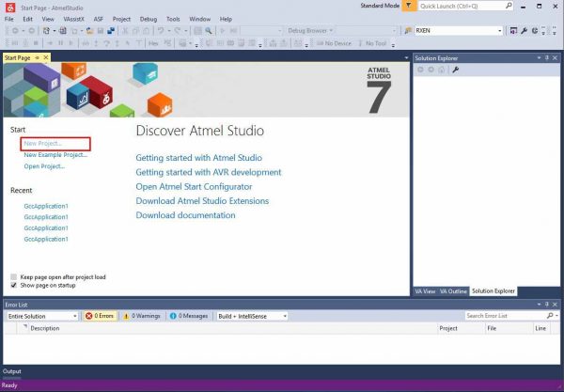
Task: Toggle the 0 Messages filter
Action: [189, 316]
